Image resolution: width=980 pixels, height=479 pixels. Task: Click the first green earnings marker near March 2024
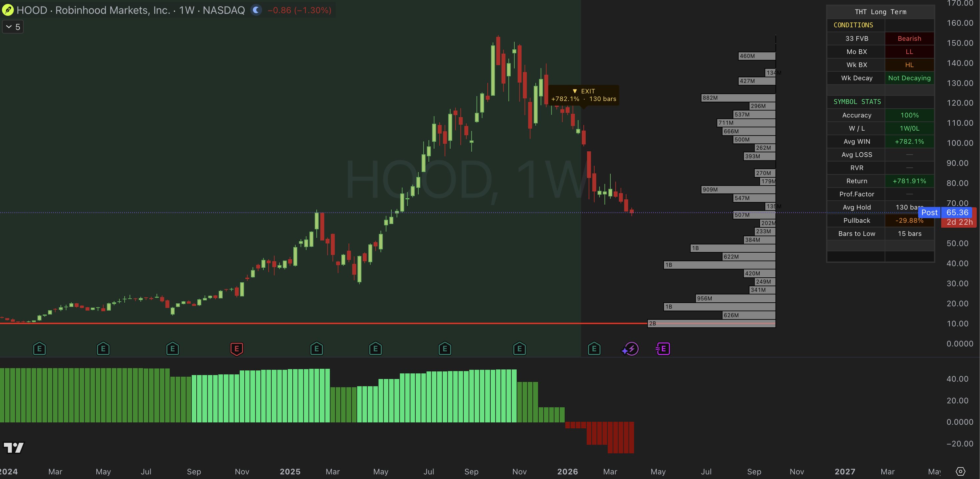point(39,348)
